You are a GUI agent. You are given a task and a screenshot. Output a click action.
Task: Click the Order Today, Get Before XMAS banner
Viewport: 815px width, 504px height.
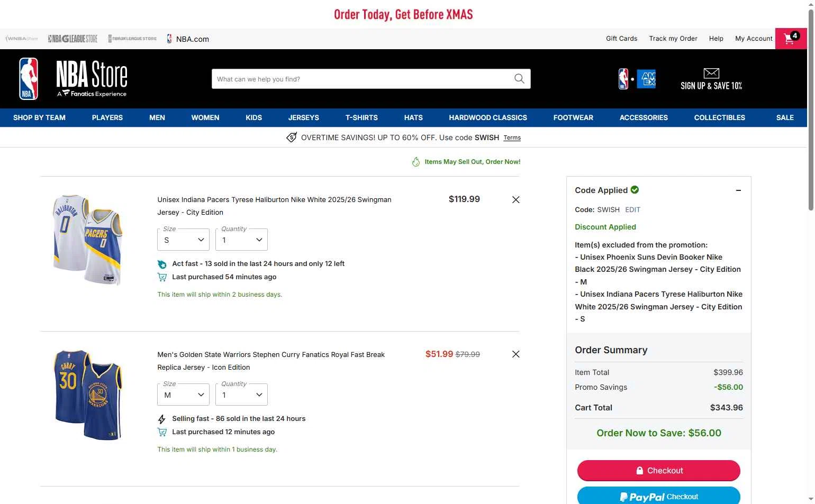pyautogui.click(x=403, y=14)
